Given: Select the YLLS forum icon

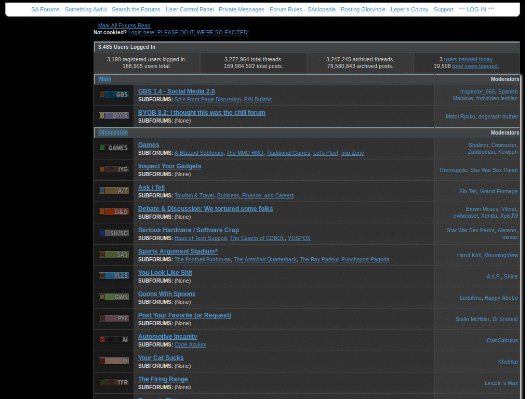Looking at the screenshot, I should pyautogui.click(x=114, y=276).
